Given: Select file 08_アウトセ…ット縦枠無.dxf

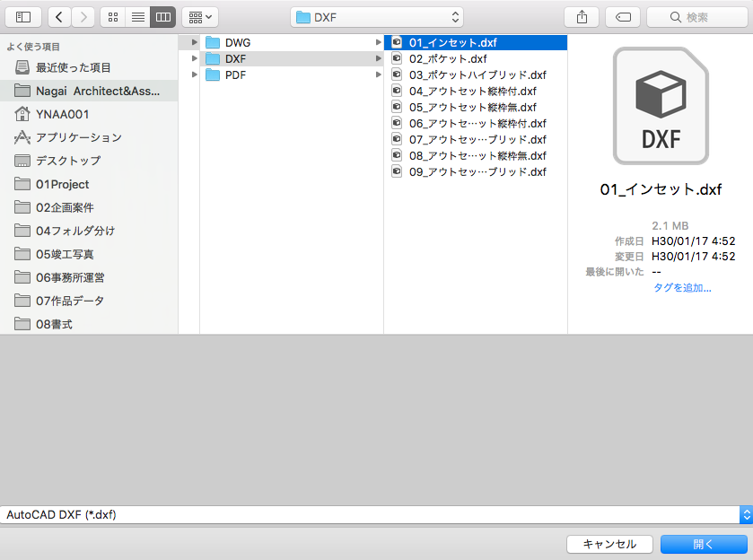Looking at the screenshot, I should pyautogui.click(x=476, y=155).
